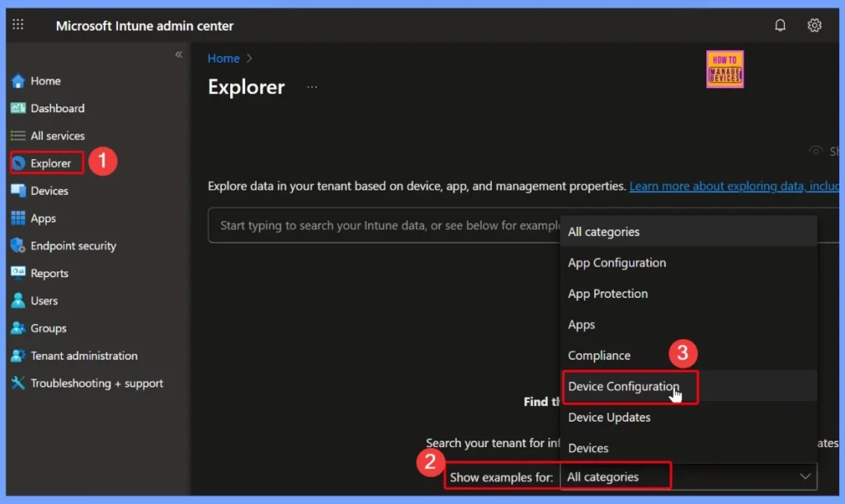Image resolution: width=845 pixels, height=504 pixels.
Task: Click the Home icon in sidebar
Action: [18, 81]
